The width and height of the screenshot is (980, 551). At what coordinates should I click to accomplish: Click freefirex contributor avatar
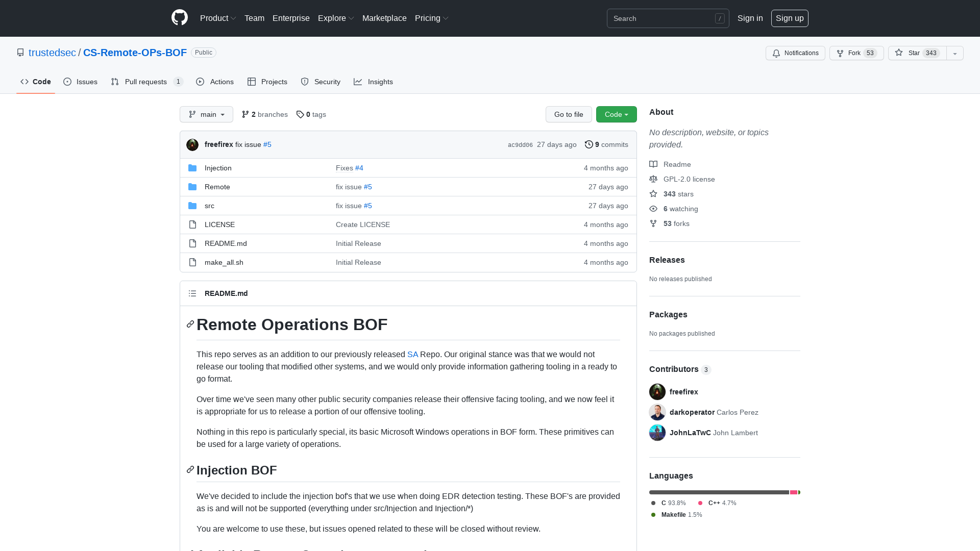[x=657, y=392]
